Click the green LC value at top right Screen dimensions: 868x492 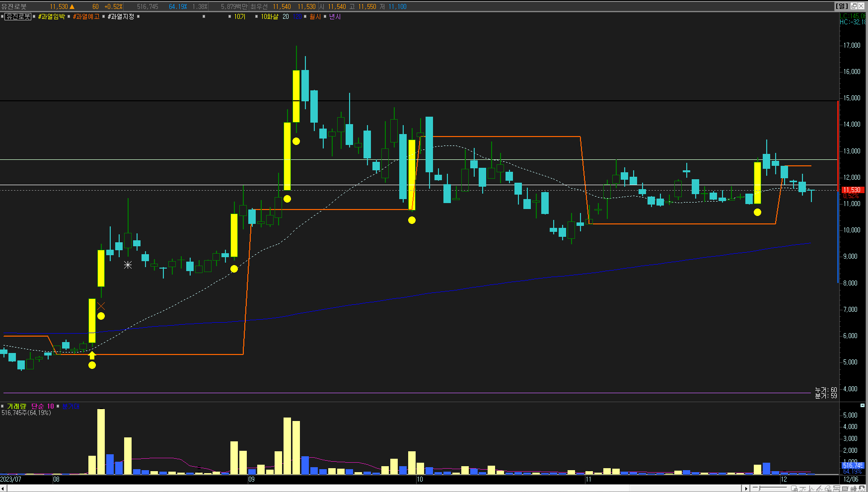(x=852, y=16)
